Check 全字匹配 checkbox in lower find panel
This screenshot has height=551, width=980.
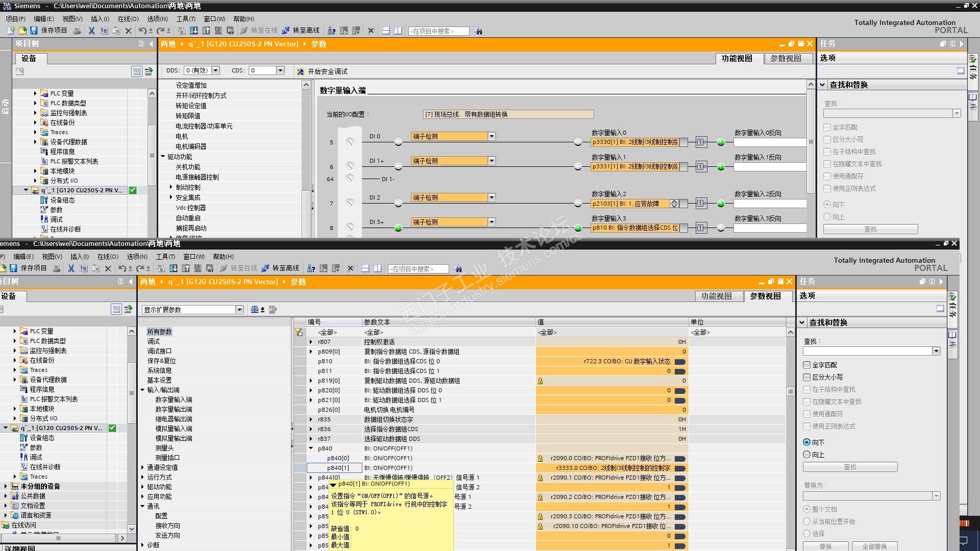point(807,365)
